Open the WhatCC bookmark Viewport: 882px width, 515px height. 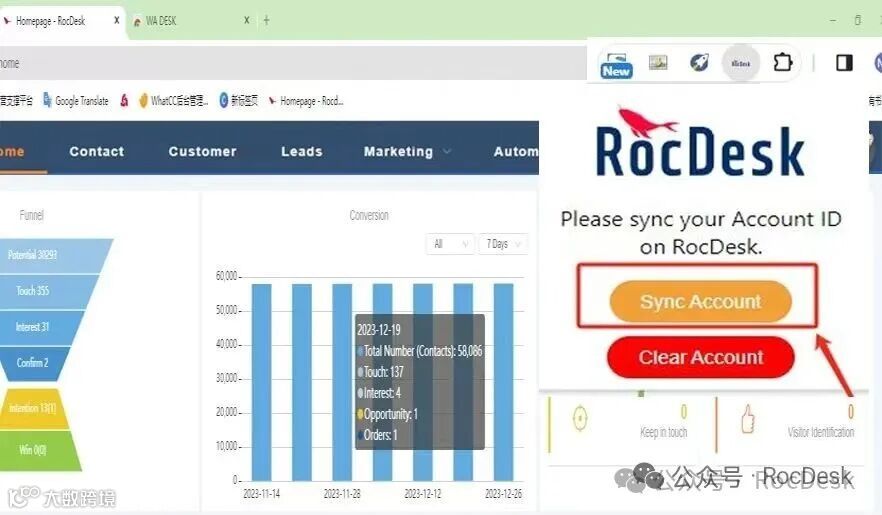[x=173, y=101]
